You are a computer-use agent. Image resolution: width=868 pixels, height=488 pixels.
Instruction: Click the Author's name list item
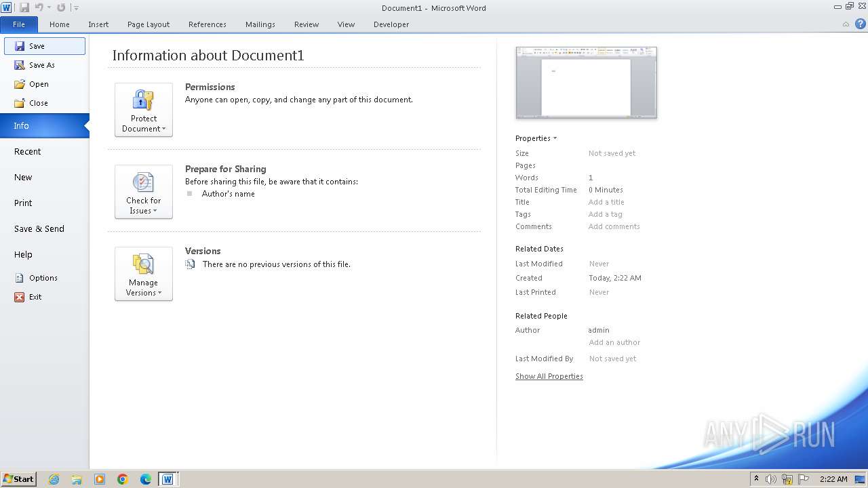tap(229, 194)
